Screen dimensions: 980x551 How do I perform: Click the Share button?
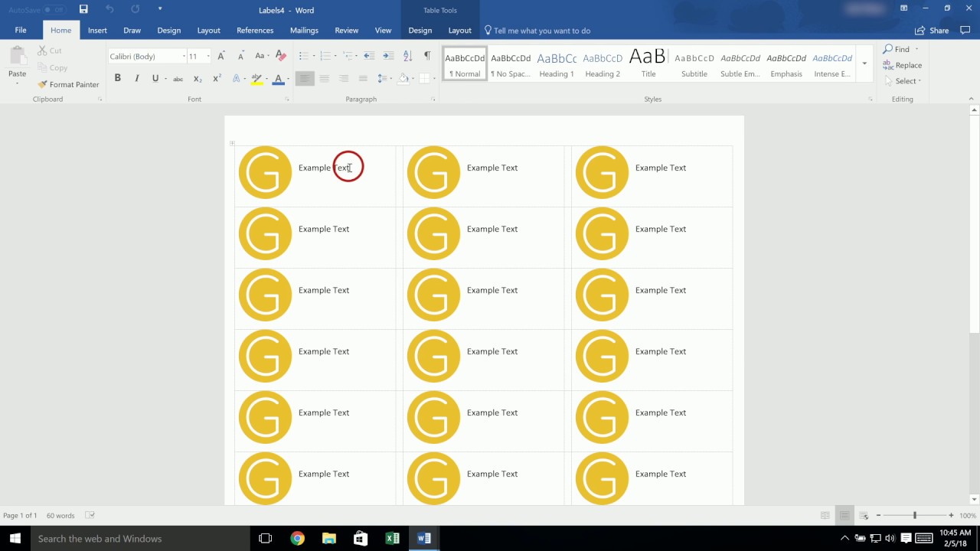point(932,31)
